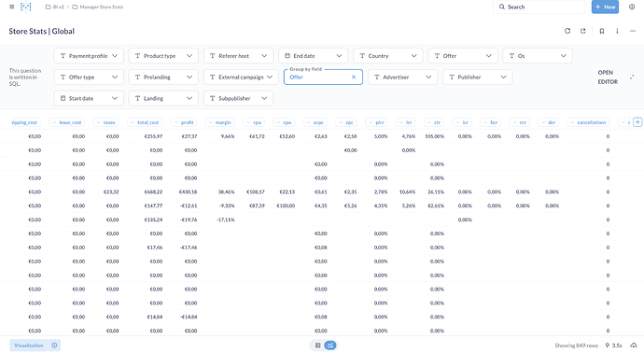Click the bookmark icon
Screen dimensions: 644x353
pyautogui.click(x=602, y=31)
